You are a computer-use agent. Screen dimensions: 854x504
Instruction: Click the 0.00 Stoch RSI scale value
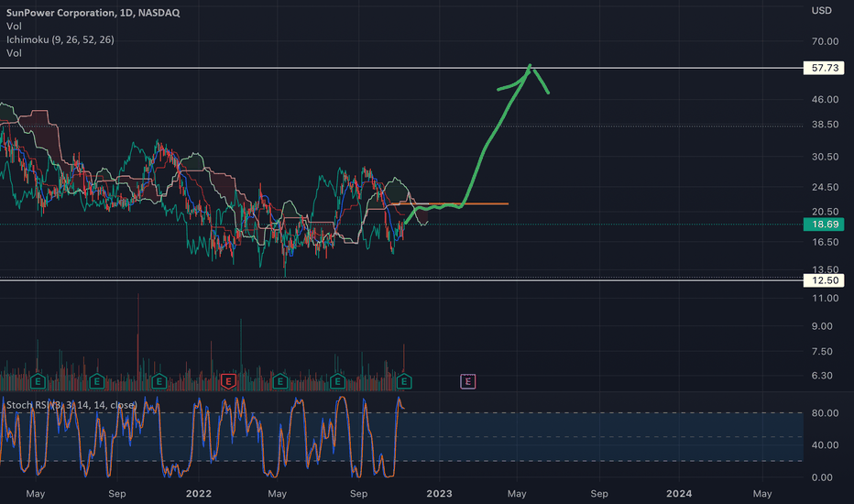tap(822, 477)
